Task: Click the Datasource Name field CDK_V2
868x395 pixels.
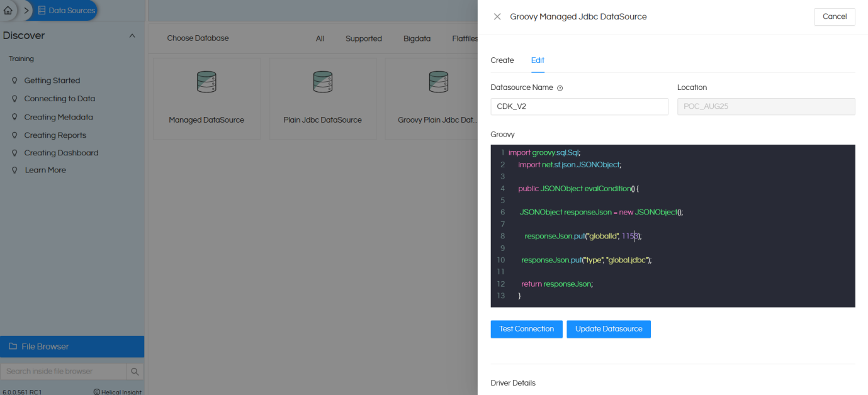Action: pos(579,107)
